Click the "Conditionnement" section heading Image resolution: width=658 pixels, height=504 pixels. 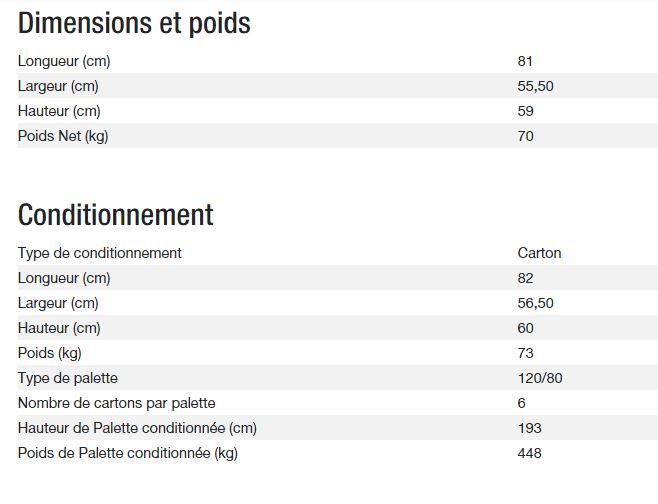[x=116, y=215]
